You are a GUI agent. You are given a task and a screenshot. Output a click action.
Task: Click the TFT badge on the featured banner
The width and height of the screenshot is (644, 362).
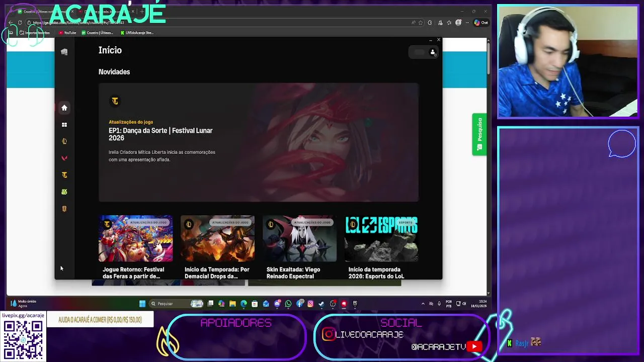115,101
